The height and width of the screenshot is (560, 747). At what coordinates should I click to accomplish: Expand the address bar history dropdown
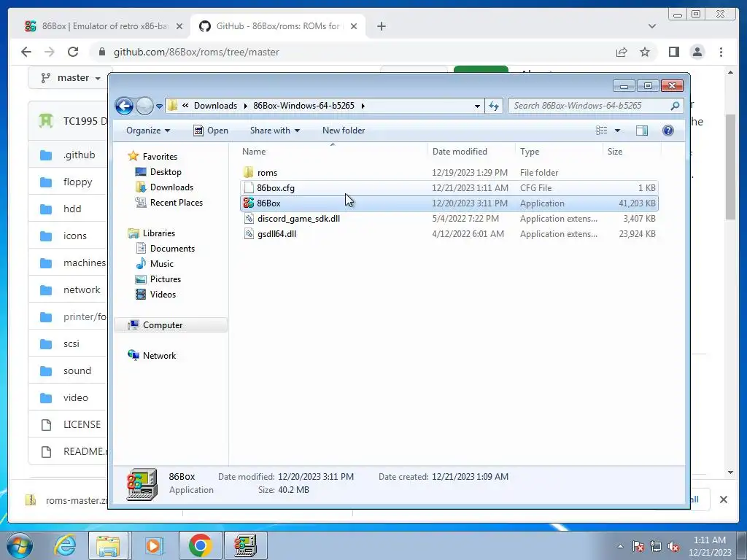477,106
